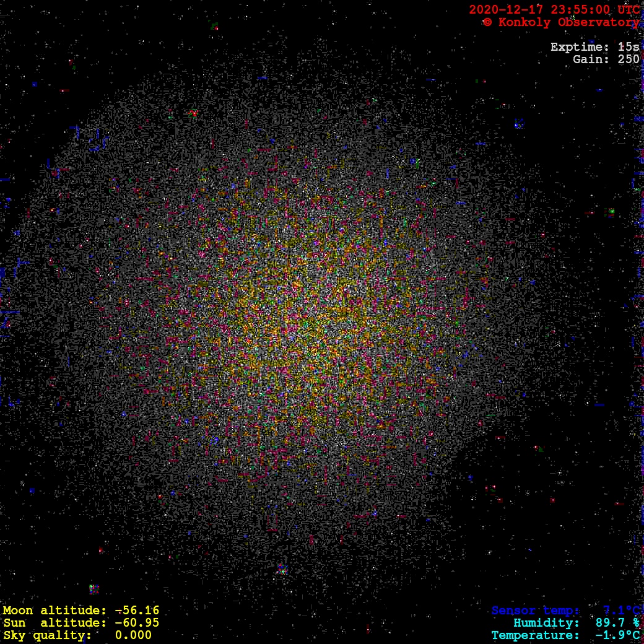The width and height of the screenshot is (644, 644).
Task: Click the outside temperature value -1.9°C
Action: click(x=617, y=635)
